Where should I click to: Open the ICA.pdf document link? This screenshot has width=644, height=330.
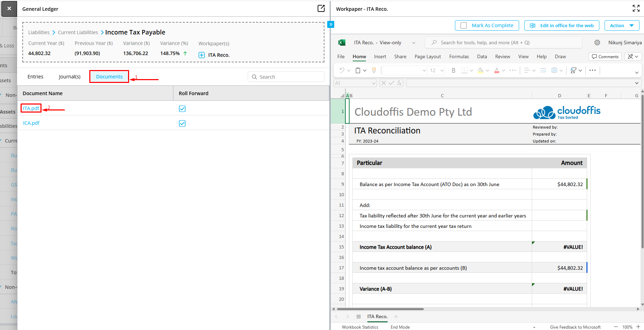[x=31, y=123]
